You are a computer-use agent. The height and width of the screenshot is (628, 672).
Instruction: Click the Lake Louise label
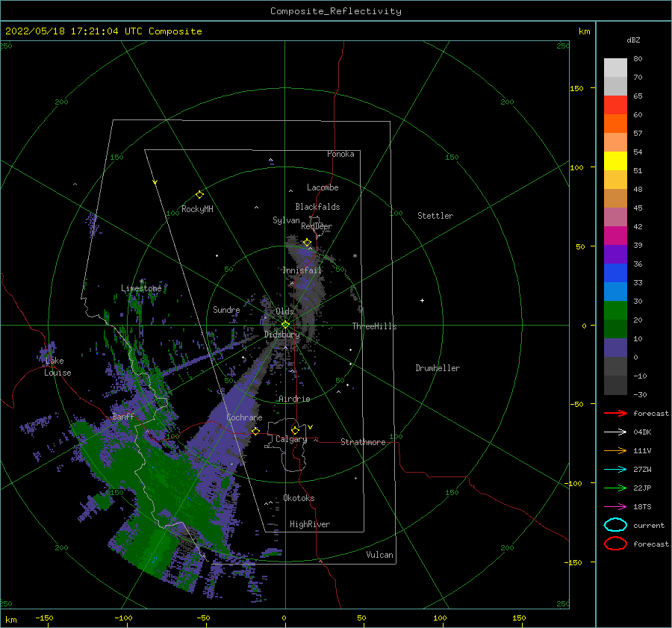pos(57,367)
